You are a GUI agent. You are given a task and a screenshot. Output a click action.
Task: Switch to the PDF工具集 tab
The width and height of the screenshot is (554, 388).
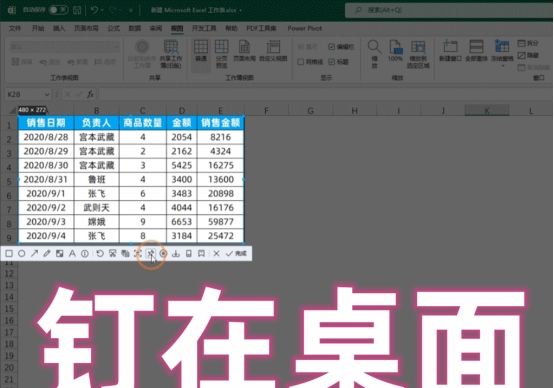coord(261,28)
